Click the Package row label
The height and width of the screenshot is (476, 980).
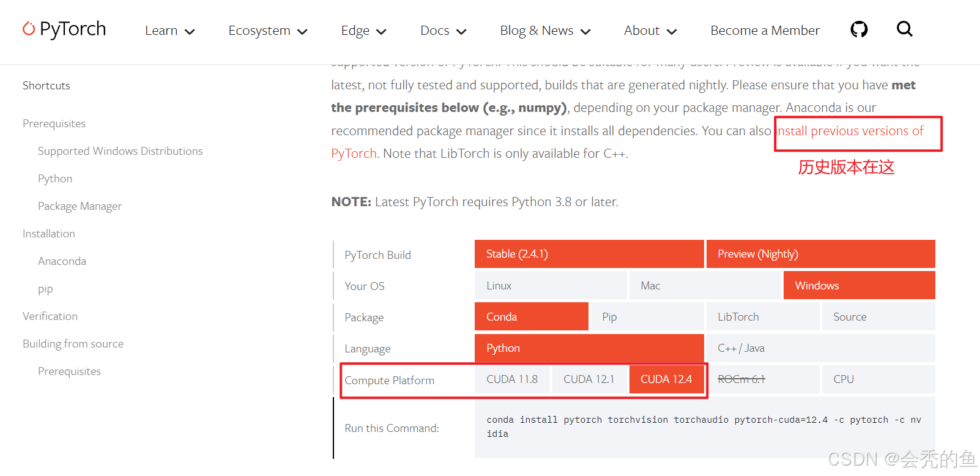click(364, 318)
